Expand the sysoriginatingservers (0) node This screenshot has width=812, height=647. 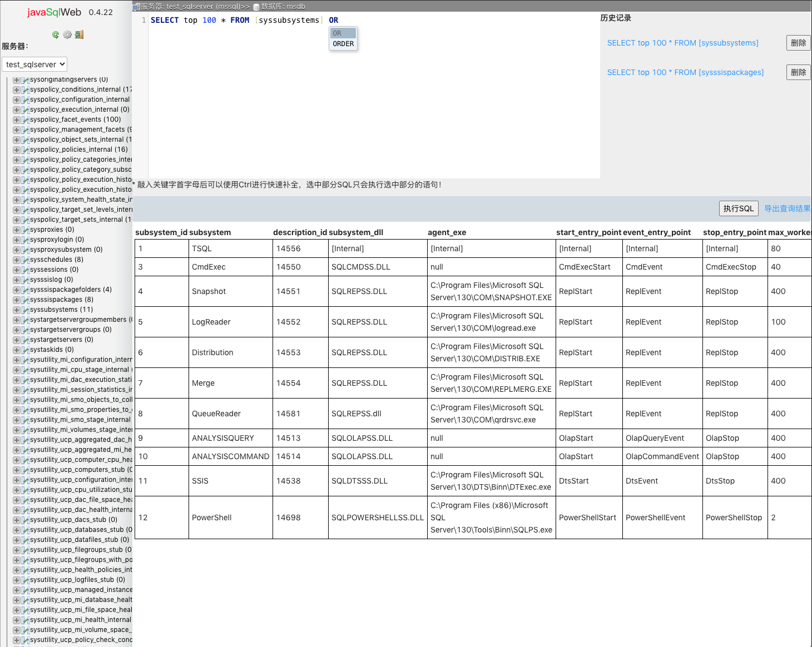coord(17,80)
